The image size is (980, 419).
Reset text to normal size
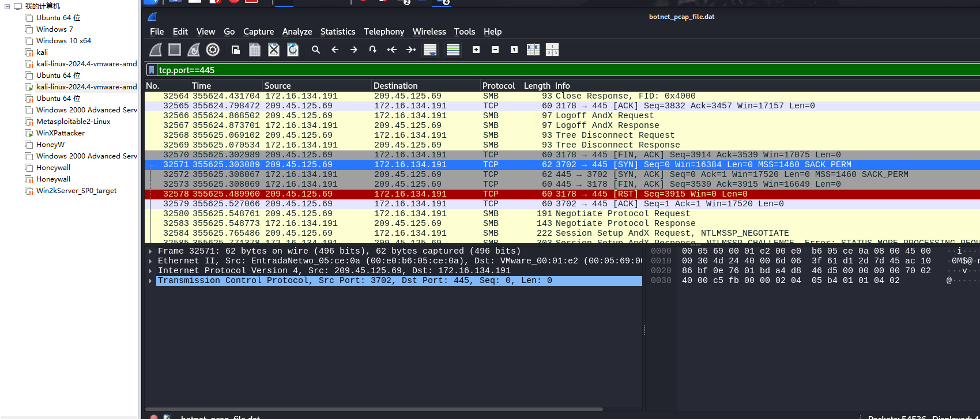[x=514, y=50]
